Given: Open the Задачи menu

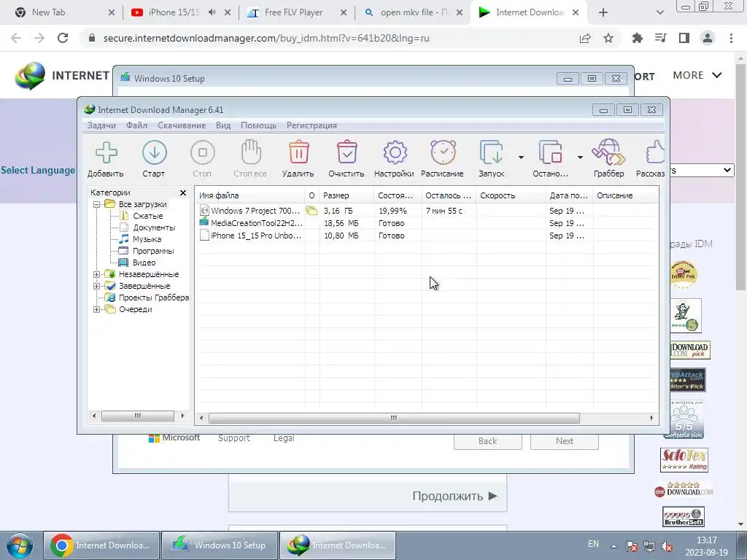Looking at the screenshot, I should (101, 125).
